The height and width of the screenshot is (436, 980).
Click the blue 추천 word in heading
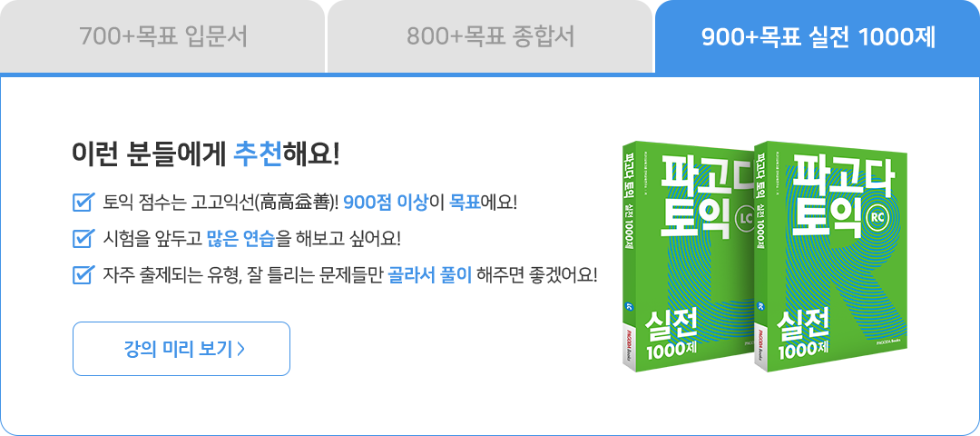click(258, 154)
